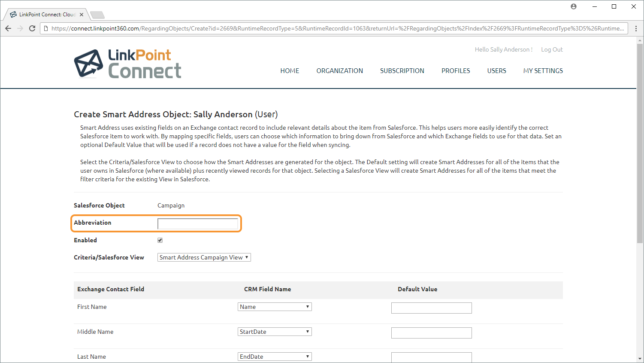The width and height of the screenshot is (644, 363).
Task: Click the First Name row label
Action: pos(92,307)
